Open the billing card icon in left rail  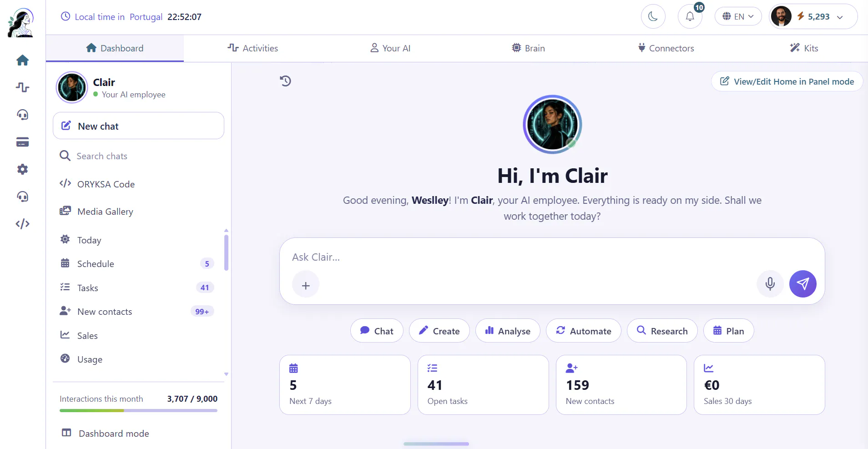click(22, 142)
